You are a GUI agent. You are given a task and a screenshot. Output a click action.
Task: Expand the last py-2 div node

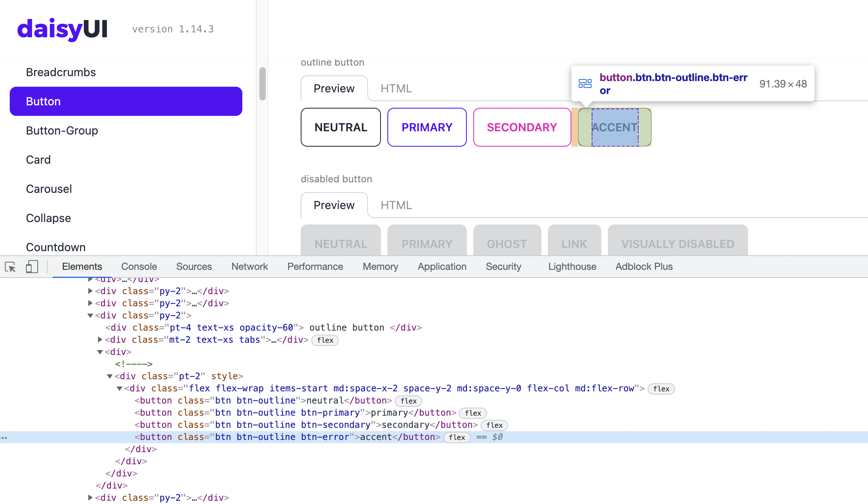pos(90,498)
